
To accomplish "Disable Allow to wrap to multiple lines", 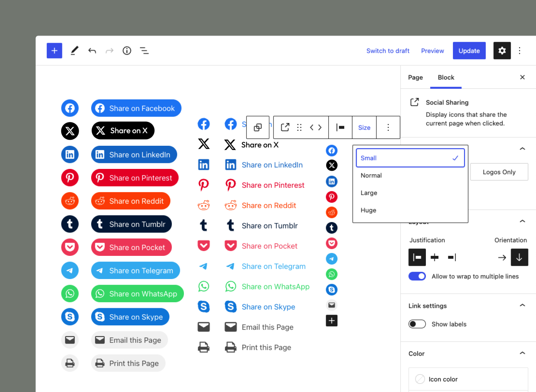I will (417, 276).
